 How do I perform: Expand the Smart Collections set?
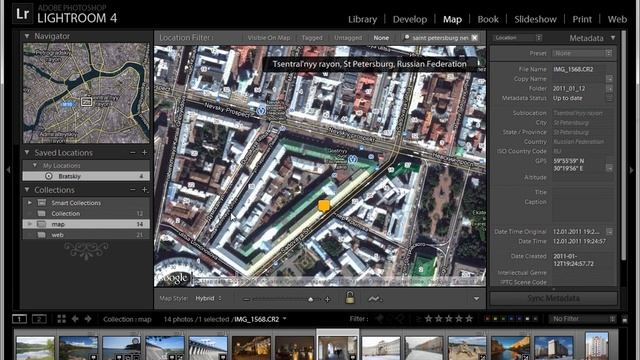tap(30, 203)
